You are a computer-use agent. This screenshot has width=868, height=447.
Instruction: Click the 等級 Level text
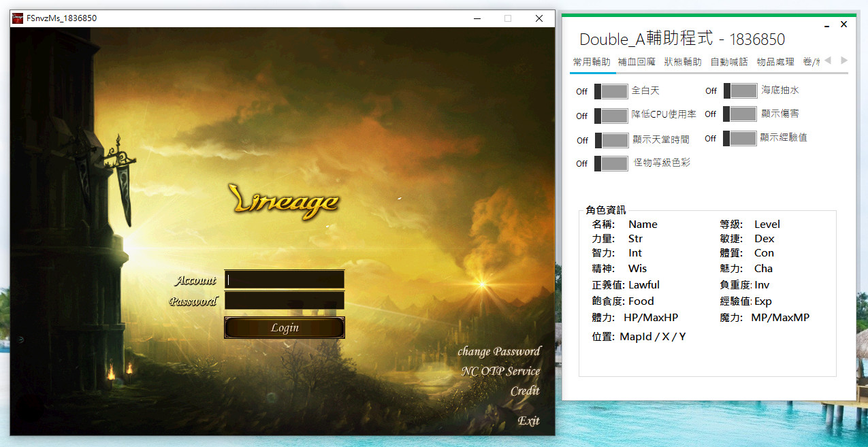tap(750, 225)
